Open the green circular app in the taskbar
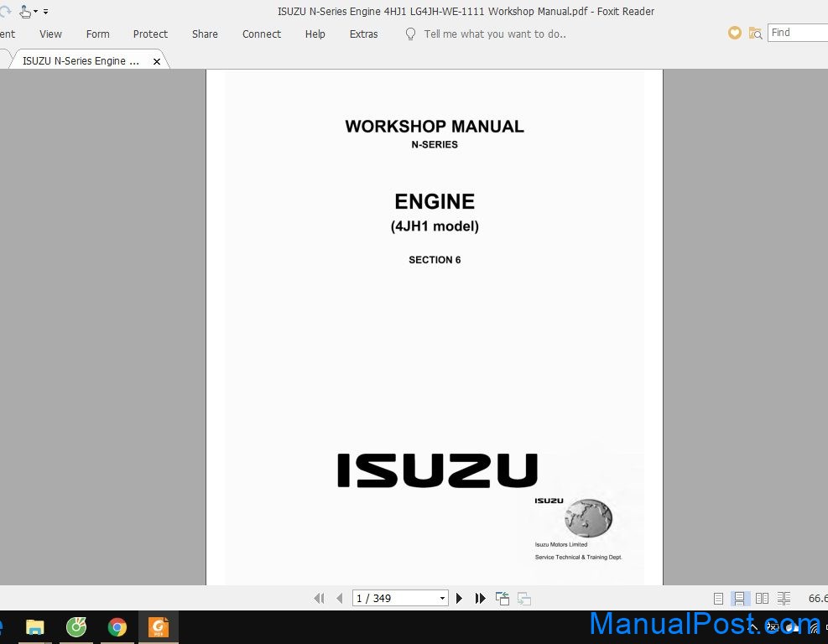 (x=76, y=627)
